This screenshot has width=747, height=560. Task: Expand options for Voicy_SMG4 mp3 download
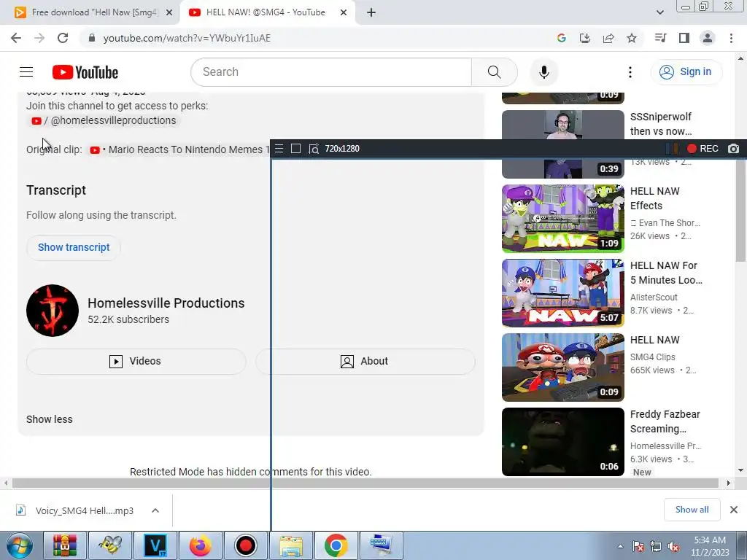click(x=155, y=510)
